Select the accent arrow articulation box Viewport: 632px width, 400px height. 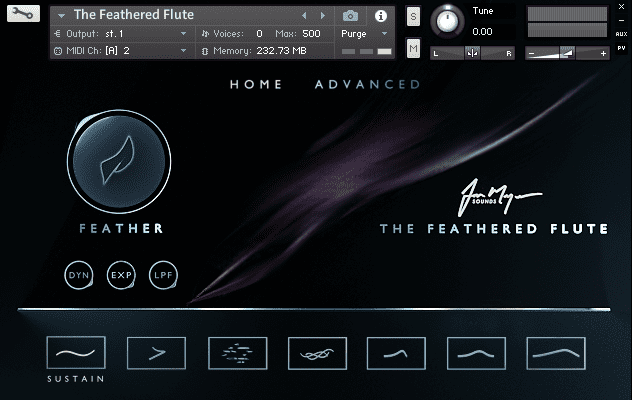(x=156, y=353)
